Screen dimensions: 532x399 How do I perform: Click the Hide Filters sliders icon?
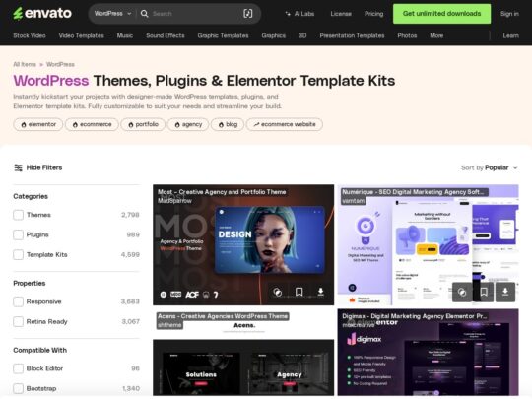(x=18, y=167)
